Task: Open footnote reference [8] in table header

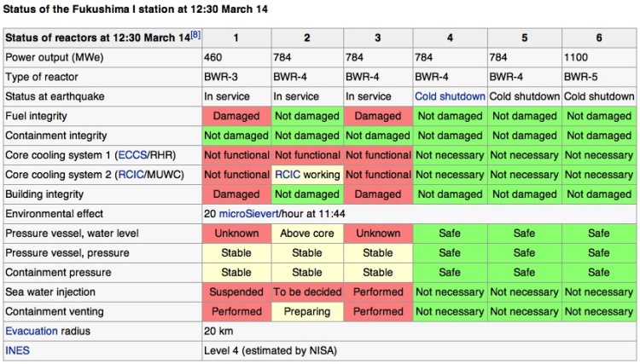Action: click(196, 35)
